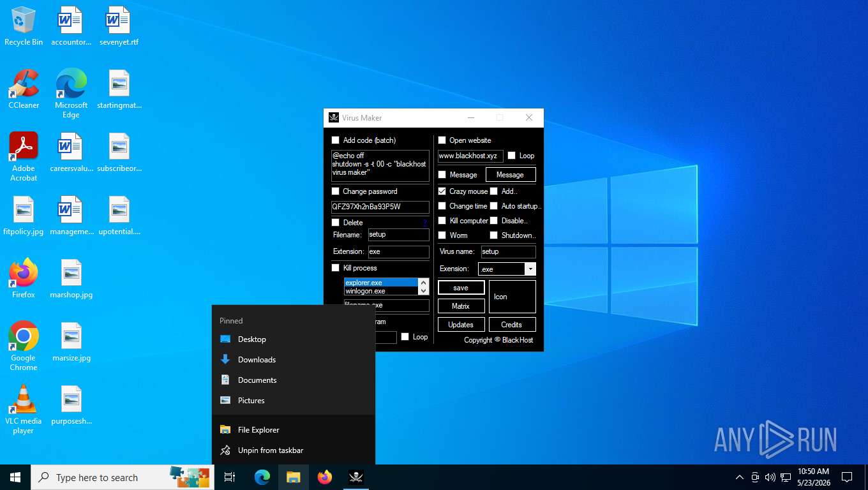Uncheck the Crazy mouse checkbox
868x490 pixels.
click(x=442, y=191)
